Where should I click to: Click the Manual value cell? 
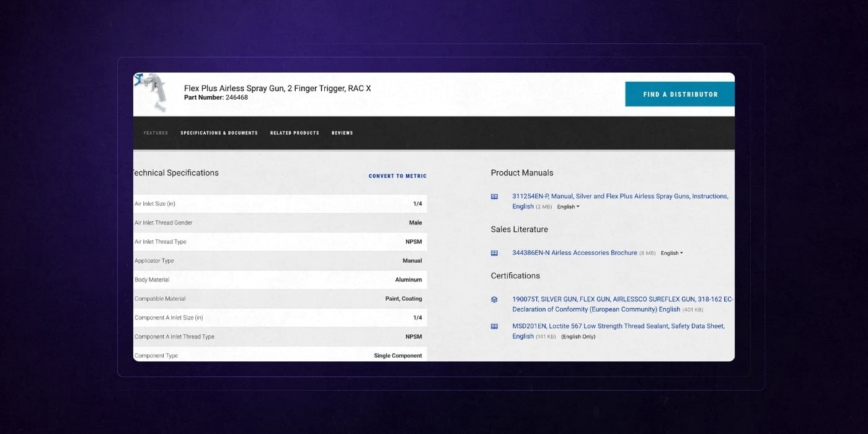[412, 261]
